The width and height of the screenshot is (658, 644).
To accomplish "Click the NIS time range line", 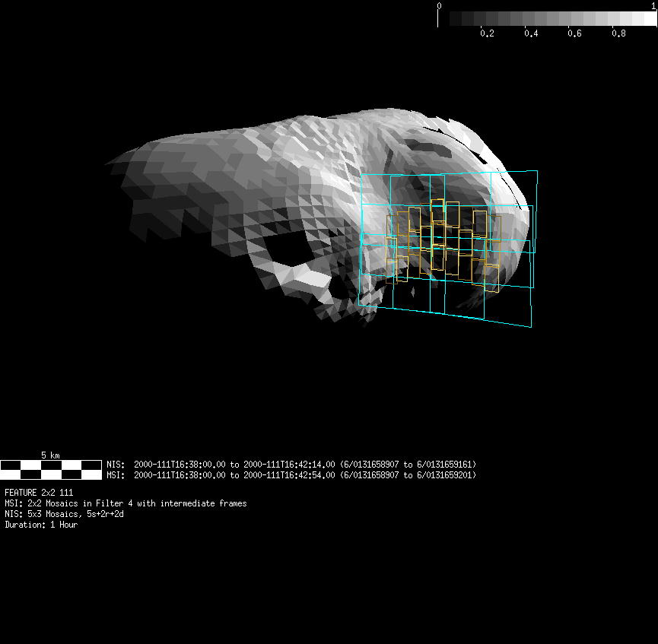I will click(x=291, y=465).
